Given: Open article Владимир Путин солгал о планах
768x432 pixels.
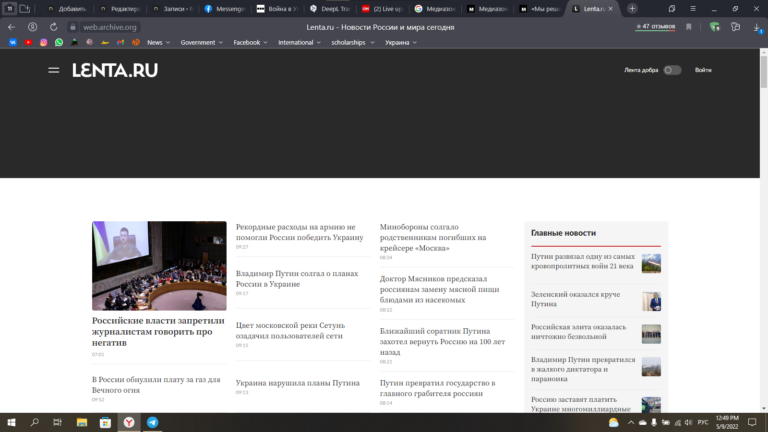Looking at the screenshot, I should [297, 279].
